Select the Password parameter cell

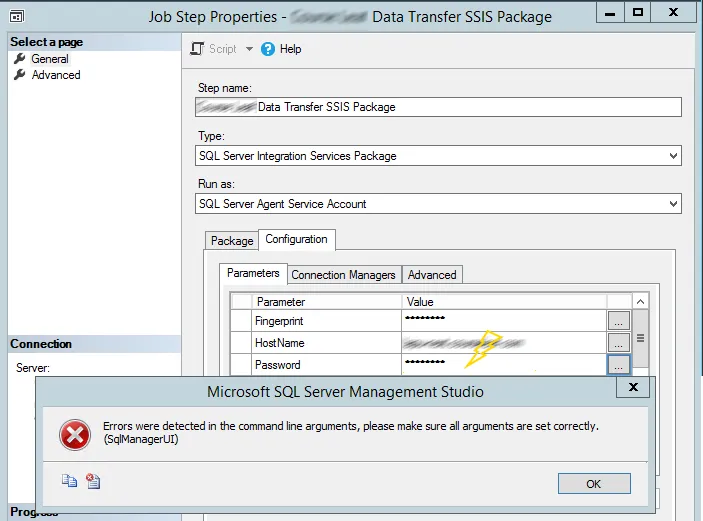pyautogui.click(x=326, y=365)
